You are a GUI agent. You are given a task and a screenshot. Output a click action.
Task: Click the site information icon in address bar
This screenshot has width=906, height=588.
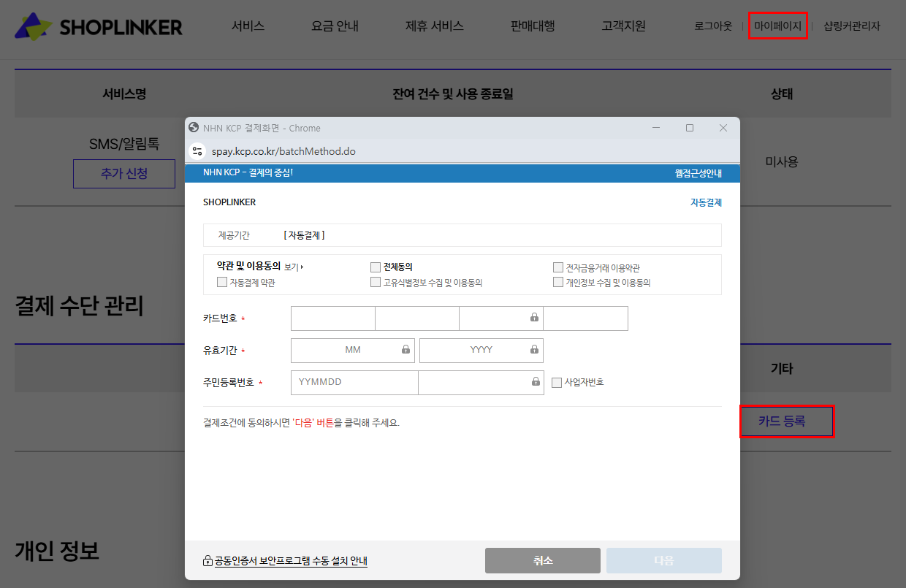[197, 151]
